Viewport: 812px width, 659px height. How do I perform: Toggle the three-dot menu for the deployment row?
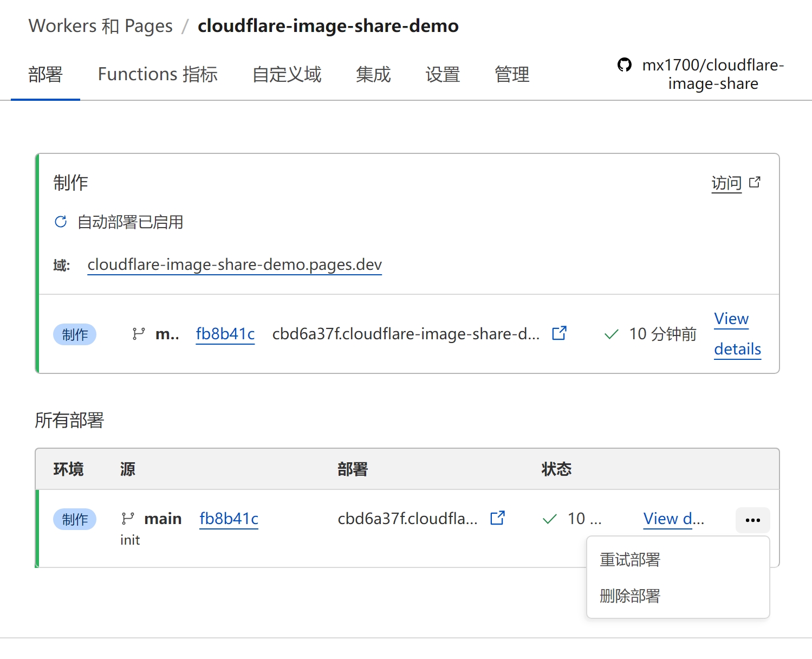point(752,520)
